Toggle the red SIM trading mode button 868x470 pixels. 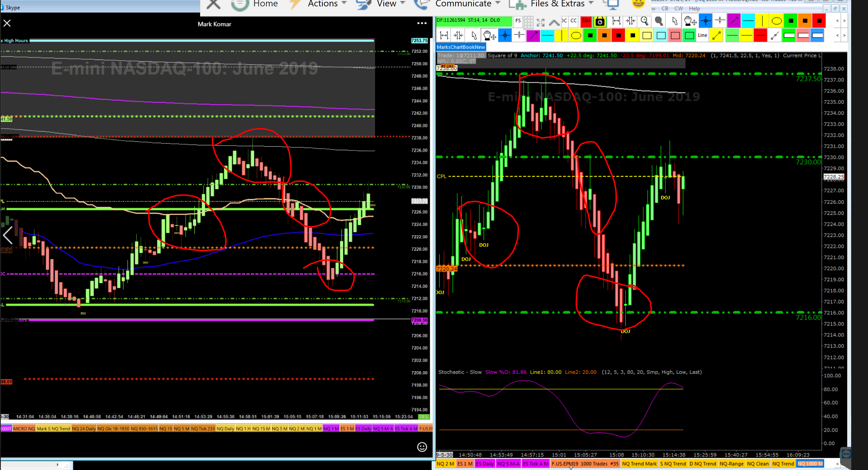click(586, 21)
